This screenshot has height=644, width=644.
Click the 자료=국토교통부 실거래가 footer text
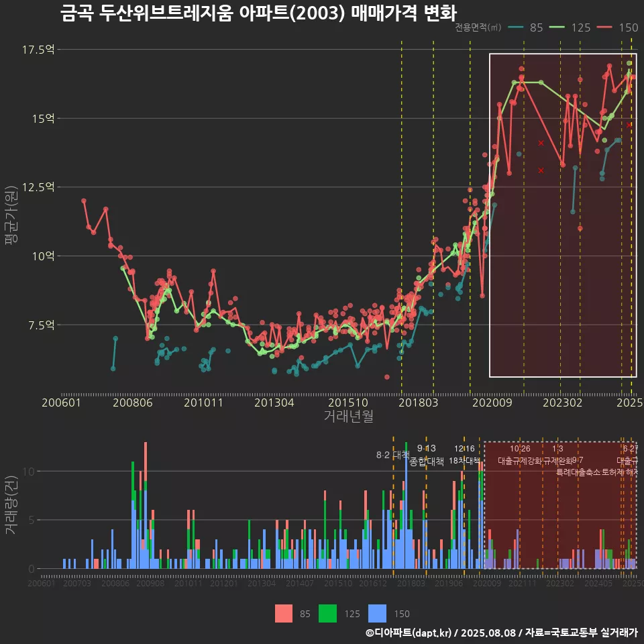(x=581, y=633)
